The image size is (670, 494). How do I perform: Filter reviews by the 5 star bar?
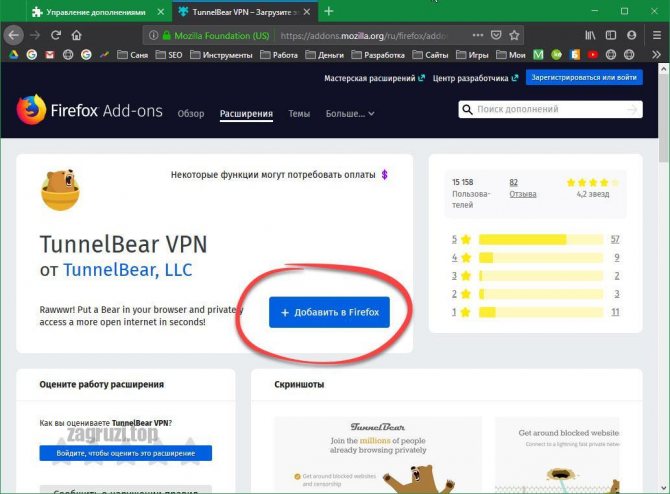pyautogui.click(x=541, y=239)
